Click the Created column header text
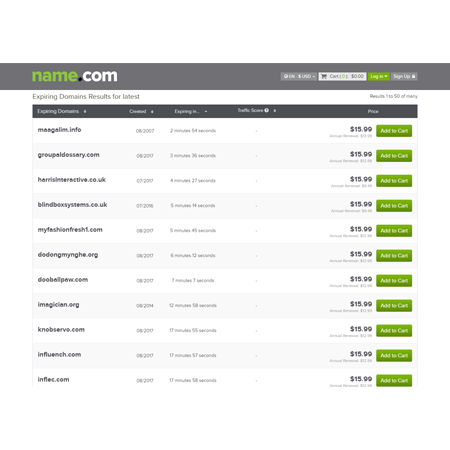Screen dimensions: 450x450 pyautogui.click(x=138, y=111)
